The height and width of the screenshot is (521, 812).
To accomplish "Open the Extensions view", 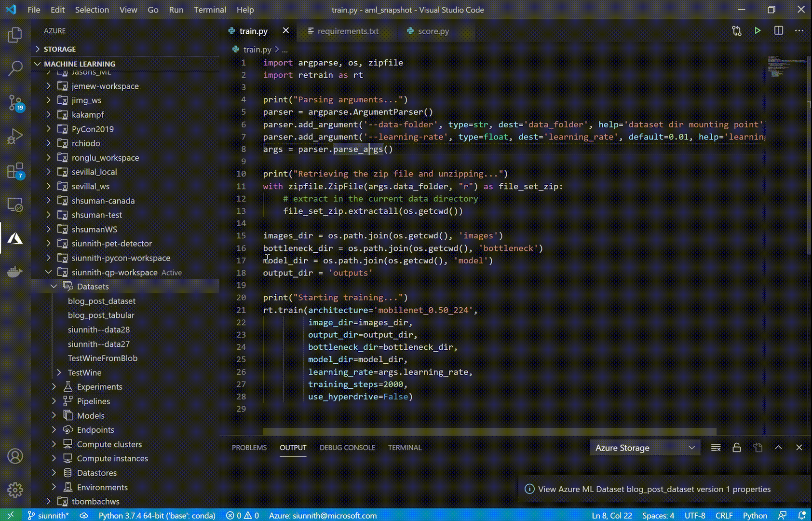I will click(x=15, y=171).
